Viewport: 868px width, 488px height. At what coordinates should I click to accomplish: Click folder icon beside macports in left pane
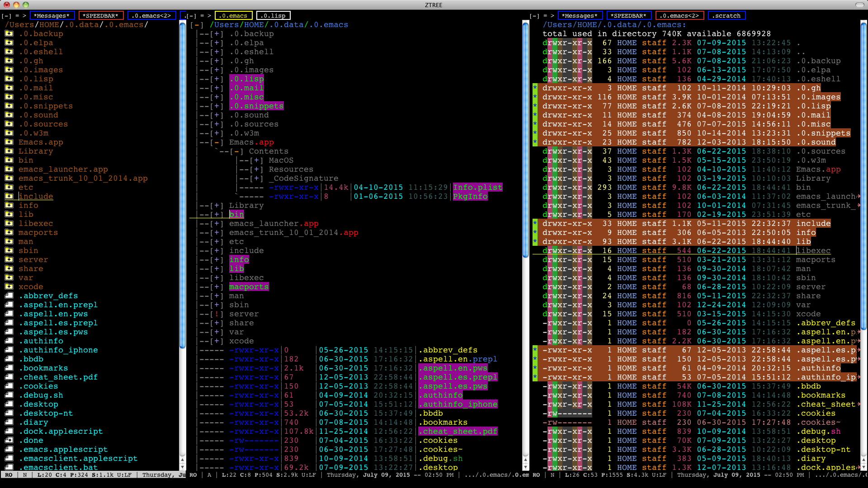tap(9, 232)
